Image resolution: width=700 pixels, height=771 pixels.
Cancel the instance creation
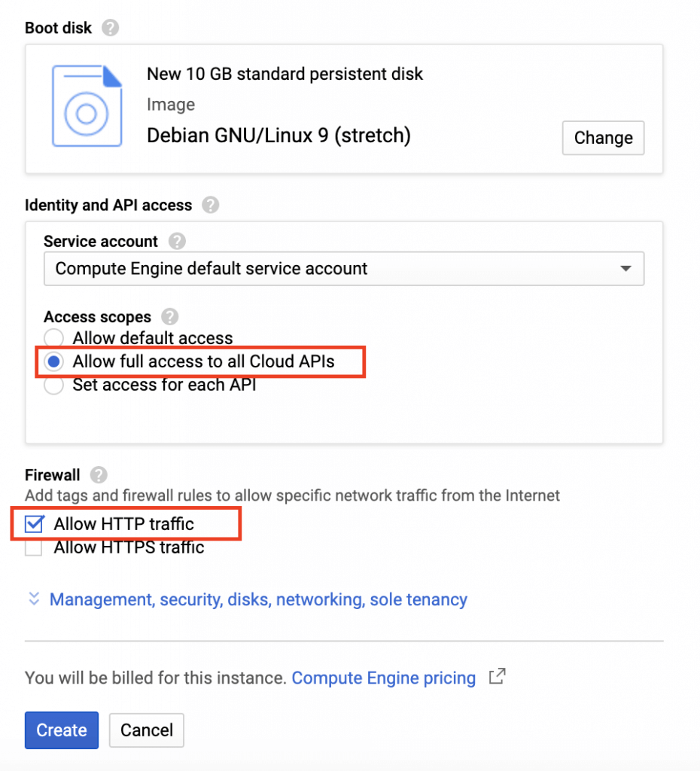146,730
